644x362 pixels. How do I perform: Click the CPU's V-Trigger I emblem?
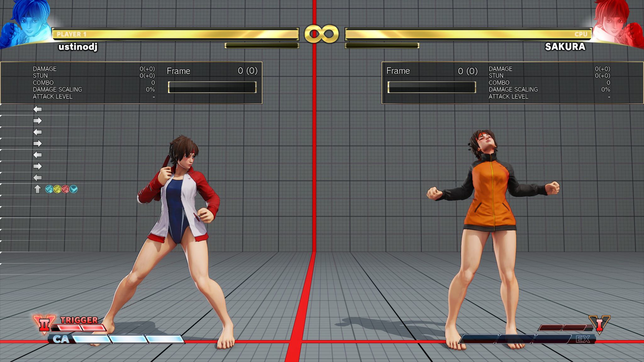coord(600,325)
